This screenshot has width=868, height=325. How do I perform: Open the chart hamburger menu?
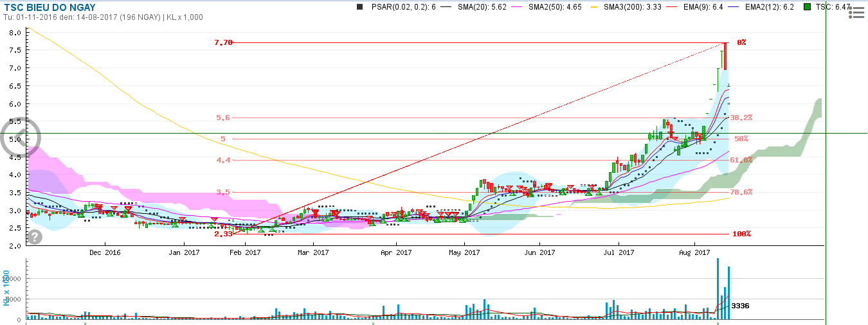point(856,12)
